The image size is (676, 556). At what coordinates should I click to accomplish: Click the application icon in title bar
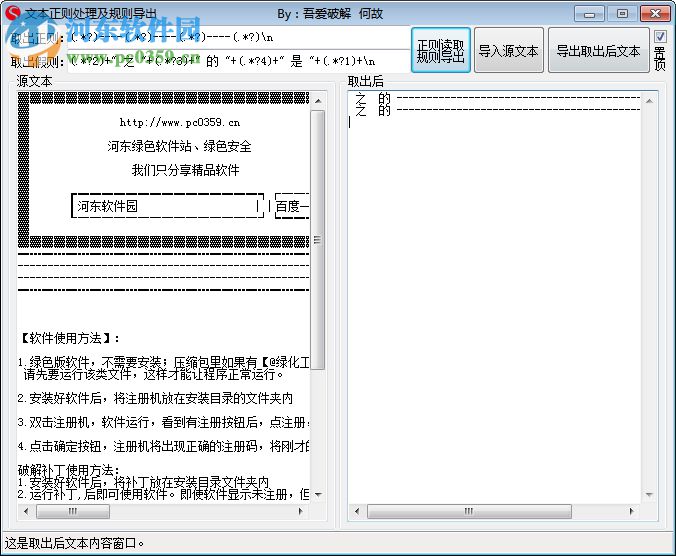click(13, 12)
